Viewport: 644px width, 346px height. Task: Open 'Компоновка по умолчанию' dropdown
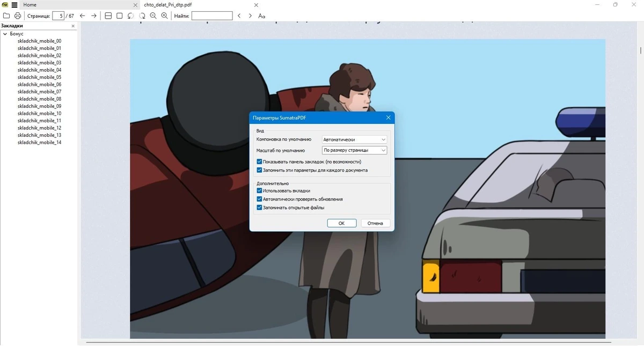pyautogui.click(x=354, y=139)
